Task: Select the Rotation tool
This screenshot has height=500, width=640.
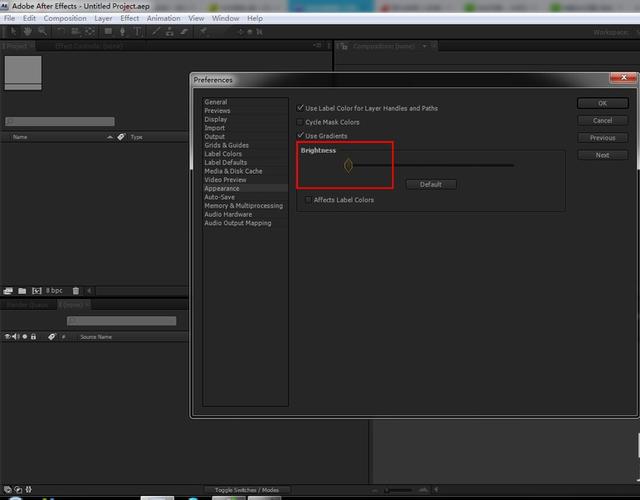Action: click(x=61, y=31)
